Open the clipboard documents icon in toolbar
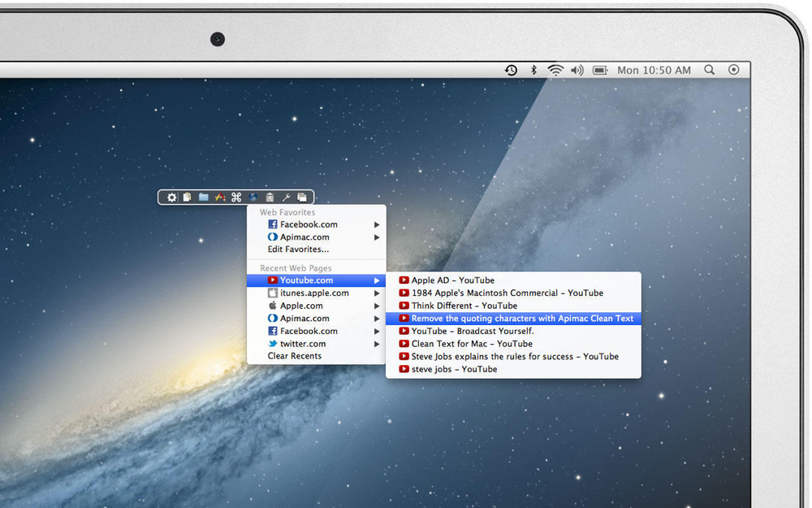Image resolution: width=812 pixels, height=508 pixels. [187, 198]
